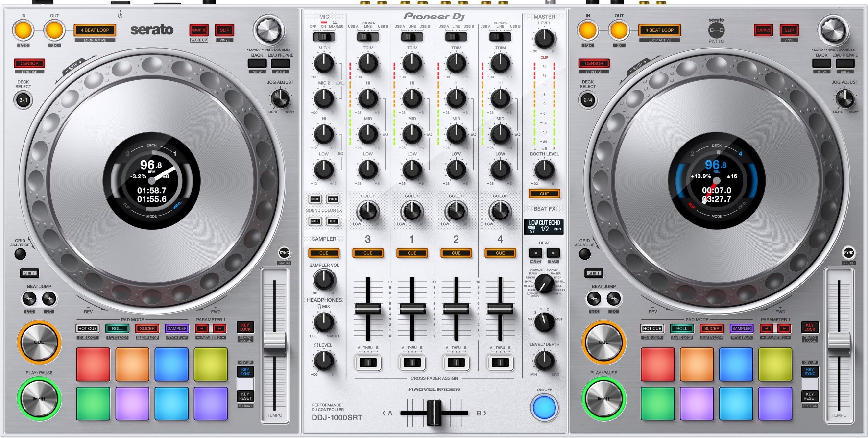Click right deck BEAT JUMP forward button
The width and height of the screenshot is (868, 438).
(x=613, y=298)
